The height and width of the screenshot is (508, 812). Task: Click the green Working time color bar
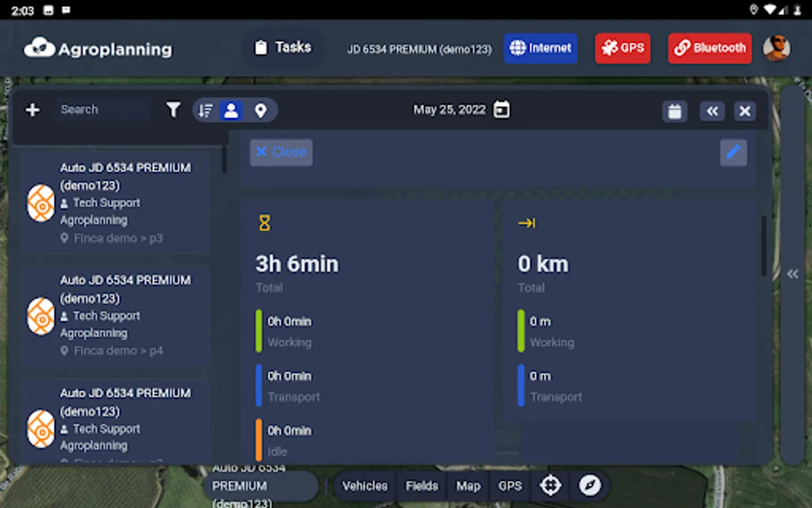click(259, 331)
